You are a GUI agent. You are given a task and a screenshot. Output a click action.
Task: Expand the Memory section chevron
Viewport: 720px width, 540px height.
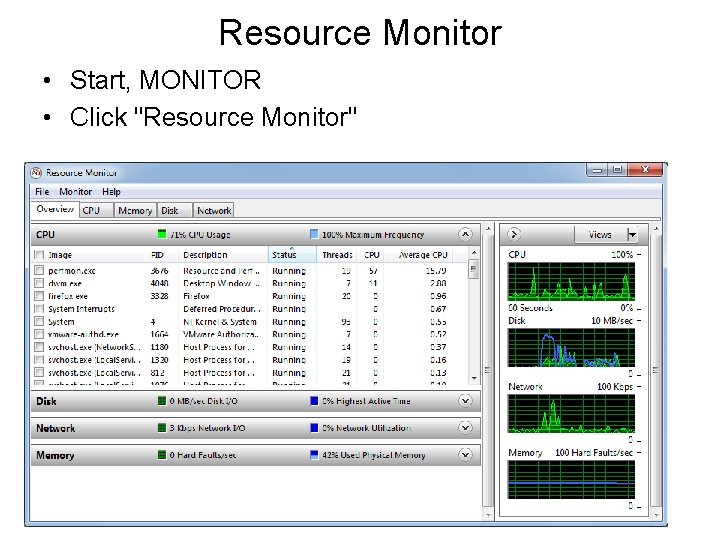465,455
